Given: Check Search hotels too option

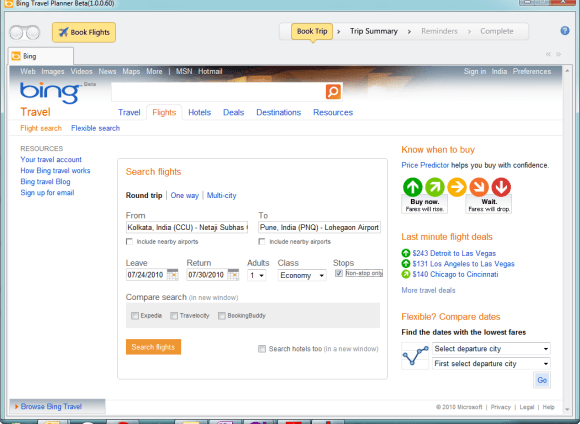Looking at the screenshot, I should coord(262,349).
